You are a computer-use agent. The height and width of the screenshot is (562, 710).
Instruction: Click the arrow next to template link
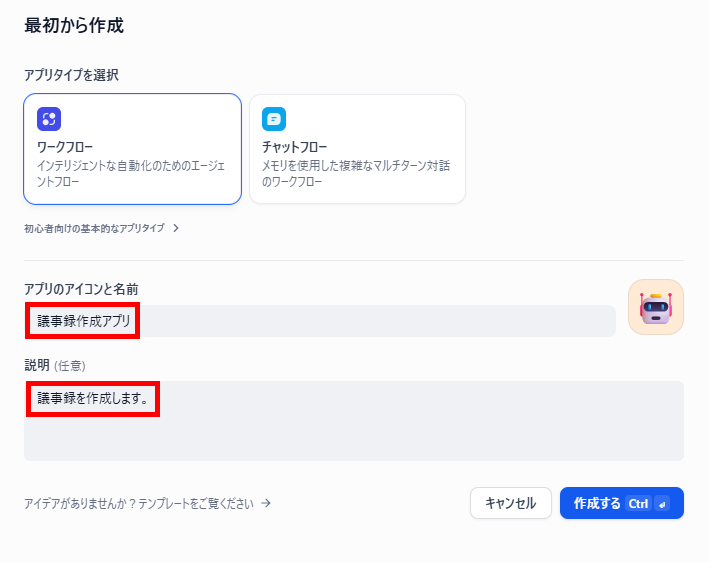tap(266, 503)
